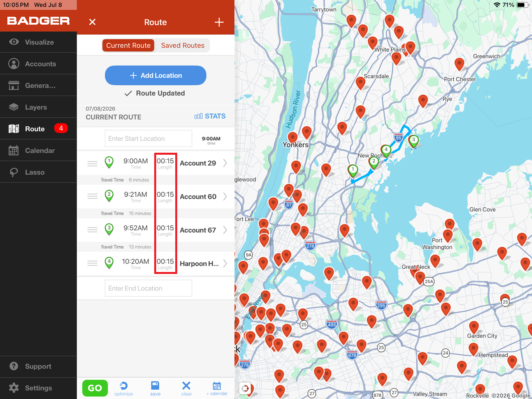
Task: Change the 00:15 length for Account 29
Action: point(165,163)
